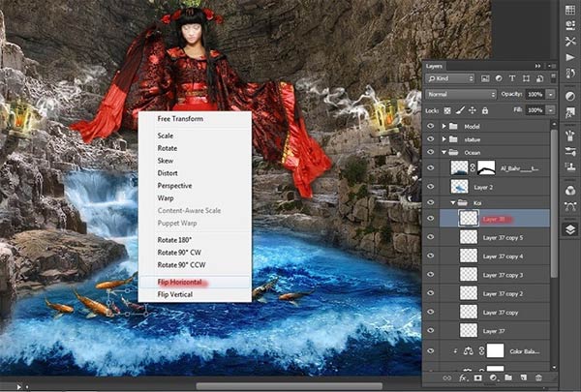581x392 pixels.
Task: Expand the statue group
Action: 443,139
